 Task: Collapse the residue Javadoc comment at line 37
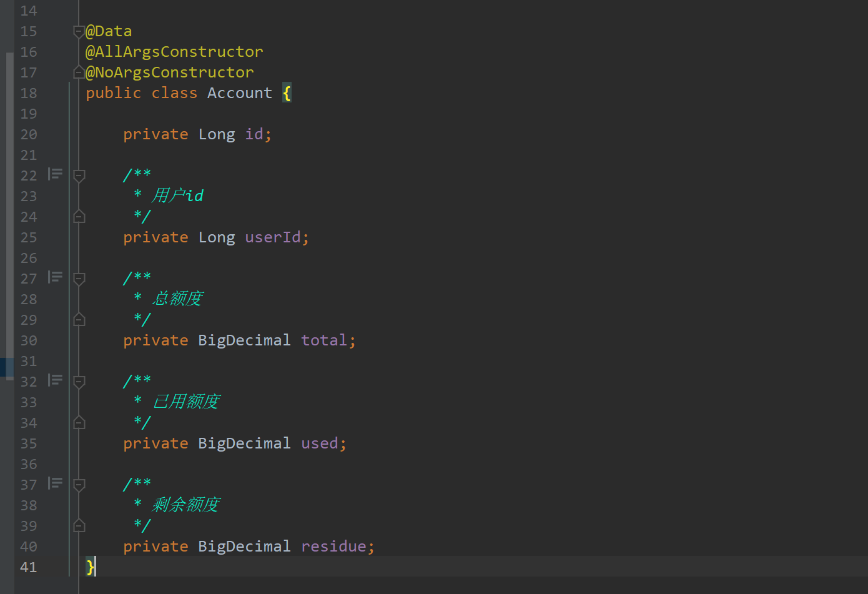click(x=79, y=485)
